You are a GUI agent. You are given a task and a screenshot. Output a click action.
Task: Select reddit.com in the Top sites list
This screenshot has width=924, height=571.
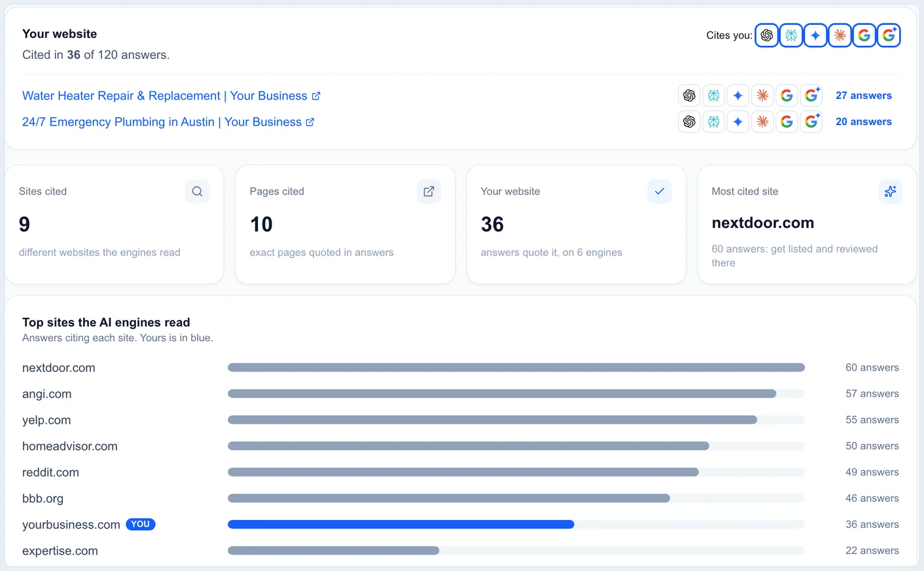50,473
